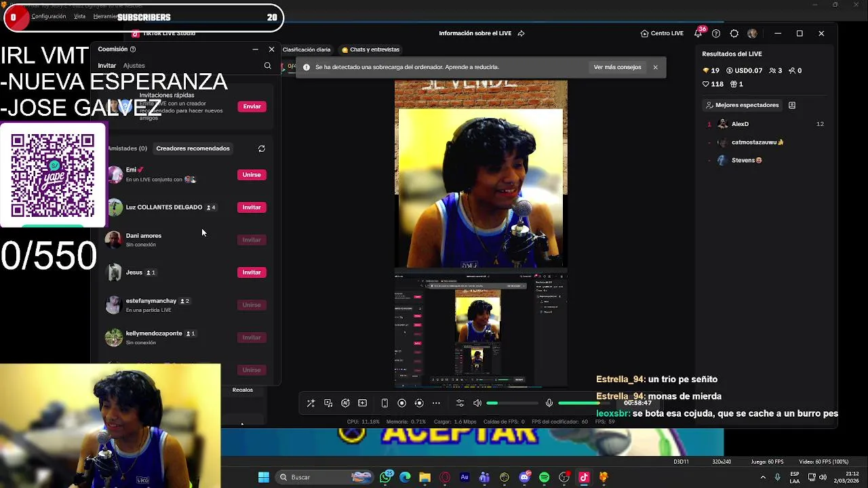
Task: View the likes count 118
Action: click(x=713, y=84)
